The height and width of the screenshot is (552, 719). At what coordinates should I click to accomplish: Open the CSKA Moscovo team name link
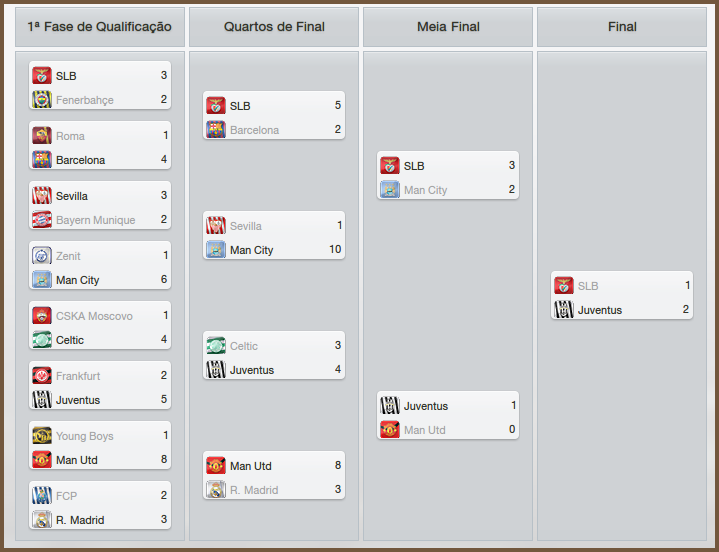click(x=94, y=316)
